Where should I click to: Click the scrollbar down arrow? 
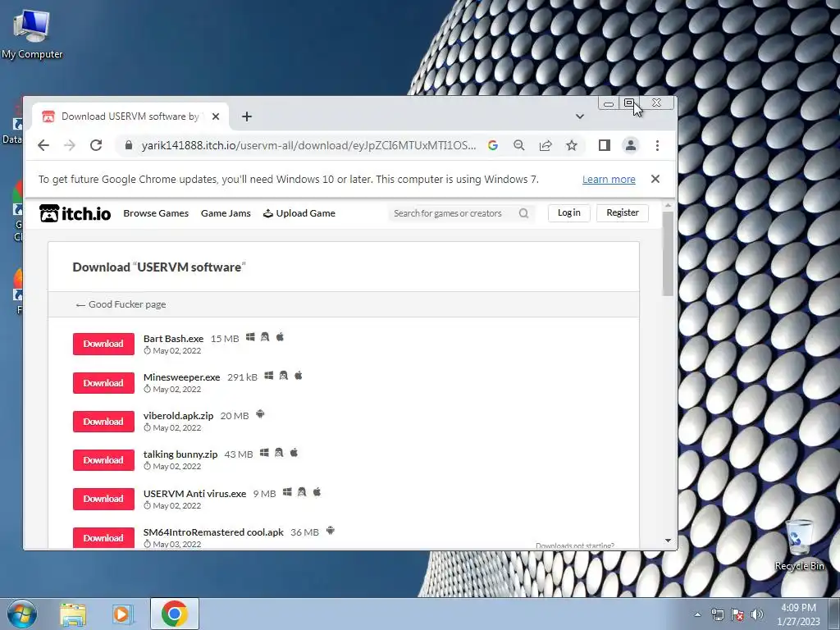[x=668, y=541]
